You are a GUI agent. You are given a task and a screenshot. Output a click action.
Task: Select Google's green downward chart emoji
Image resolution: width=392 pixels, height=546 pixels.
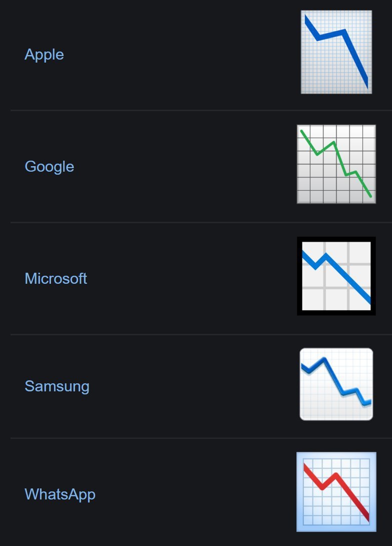336,164
